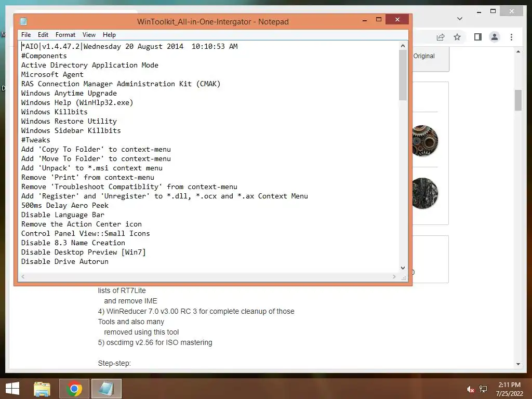Open the dark gears thumbnail in browser

pos(424,193)
